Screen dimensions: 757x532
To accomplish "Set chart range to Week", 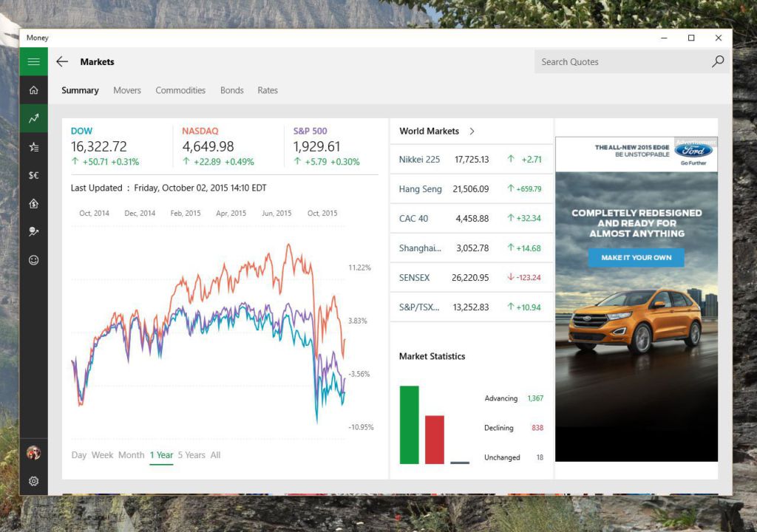I will [102, 454].
